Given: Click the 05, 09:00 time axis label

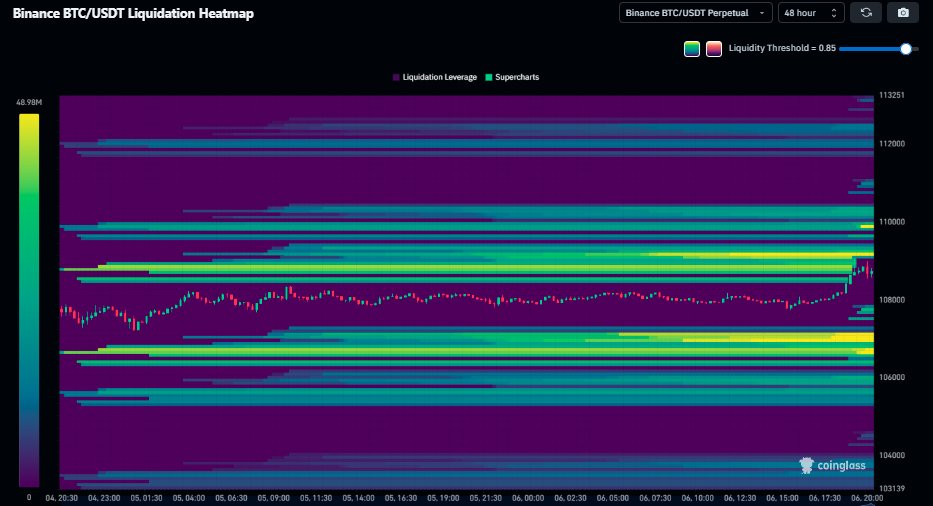Looking at the screenshot, I should coord(274,498).
